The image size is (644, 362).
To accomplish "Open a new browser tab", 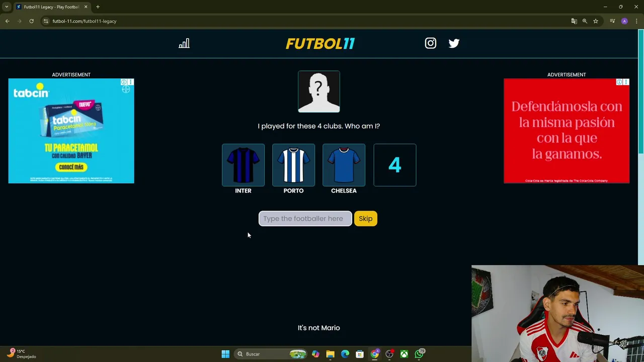I will click(x=98, y=7).
